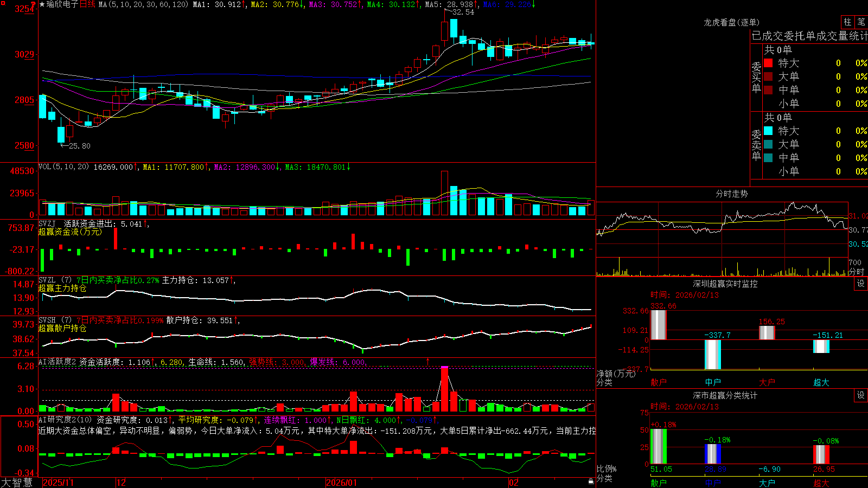Click the blue MA6 value
The width and height of the screenshot is (868, 488).
(507, 4)
